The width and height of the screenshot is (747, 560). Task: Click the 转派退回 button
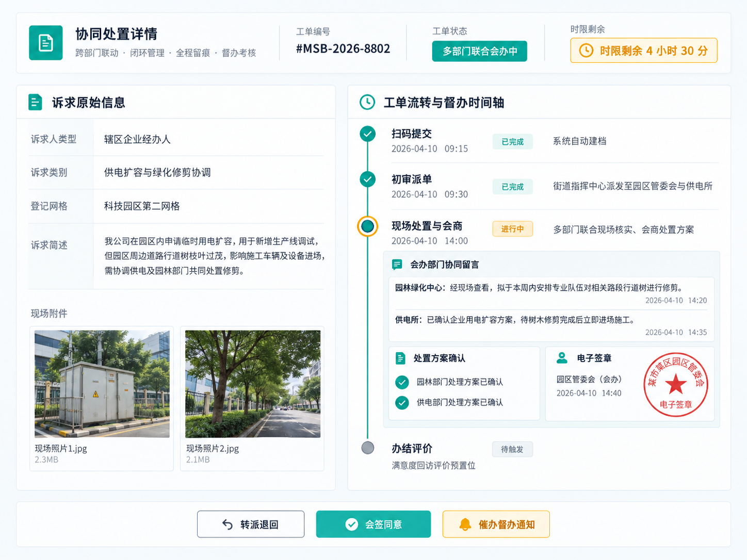[251, 524]
